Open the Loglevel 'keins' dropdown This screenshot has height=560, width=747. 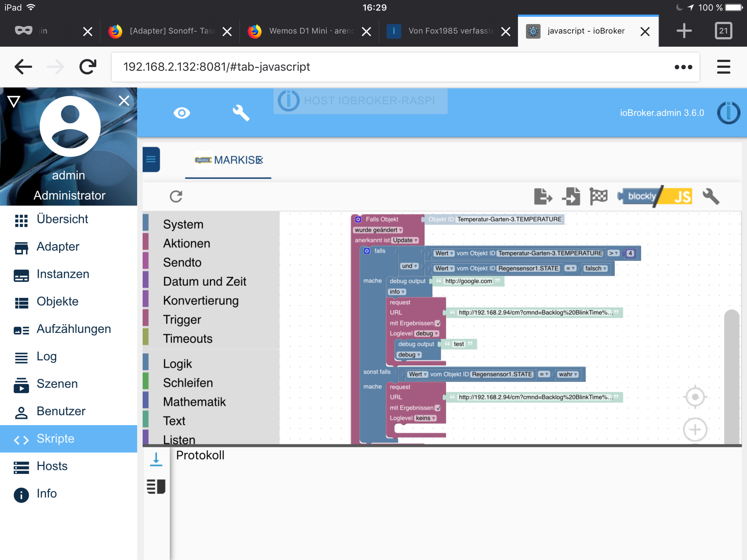click(x=426, y=418)
